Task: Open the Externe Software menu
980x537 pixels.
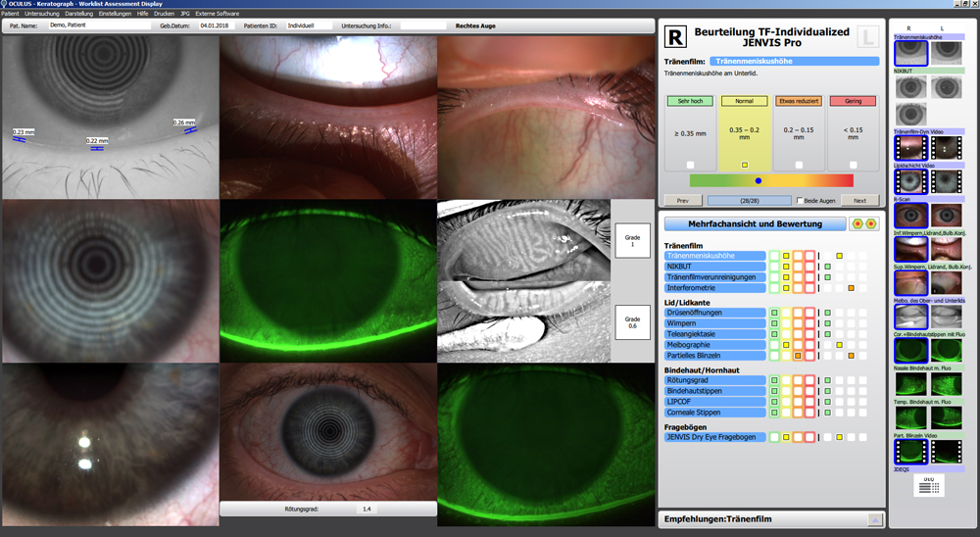Action: pos(218,14)
